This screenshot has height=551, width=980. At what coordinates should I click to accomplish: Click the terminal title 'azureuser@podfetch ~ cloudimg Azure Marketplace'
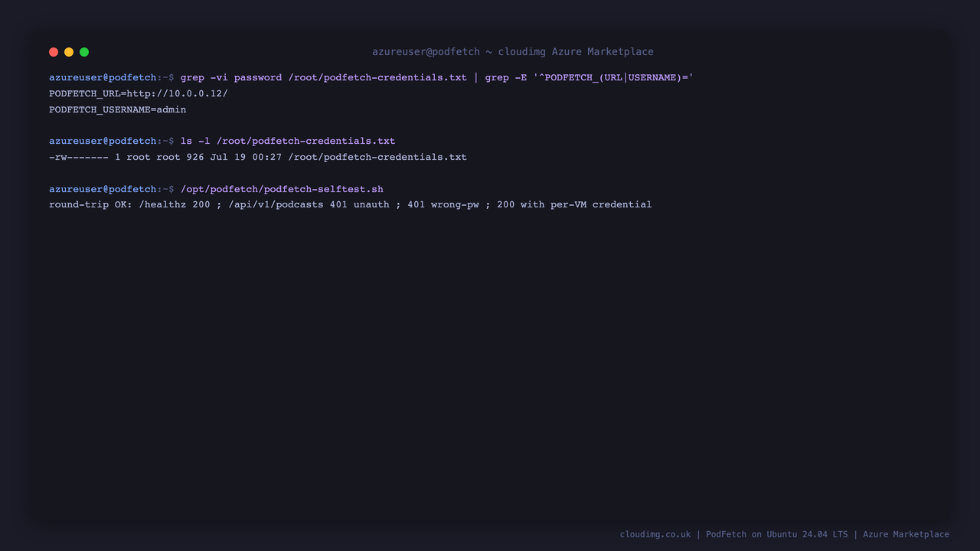513,52
